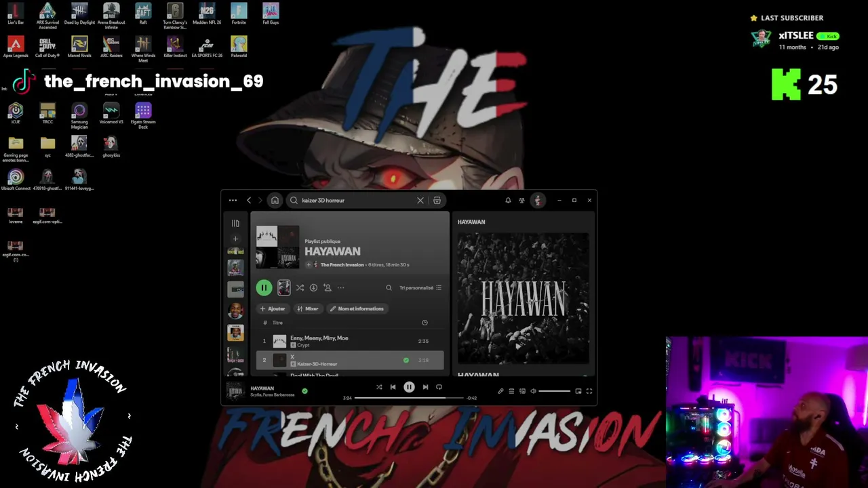Open the Spotify profile avatar menu
Image resolution: width=868 pixels, height=488 pixels.
[x=538, y=201]
